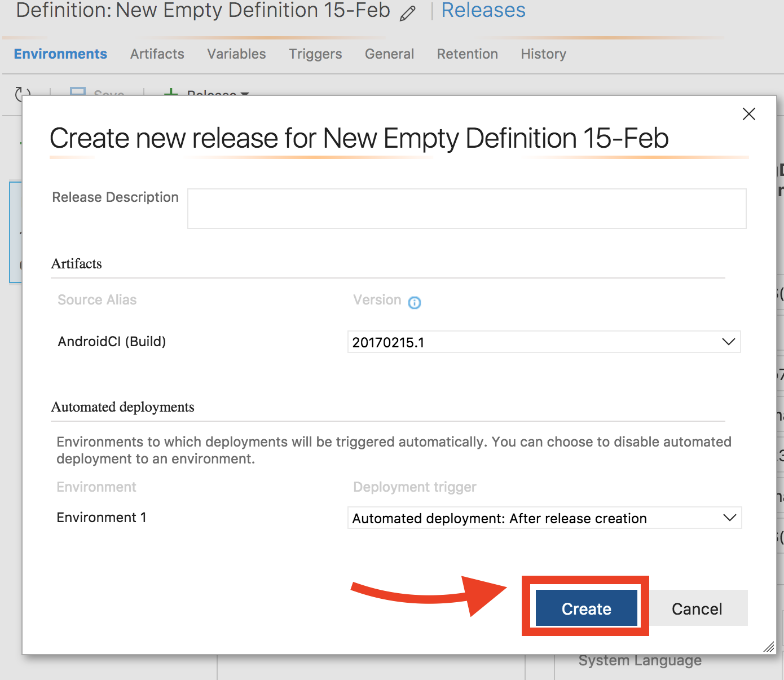Click the Automated deployments section heading
This screenshot has width=784, height=680.
point(122,407)
